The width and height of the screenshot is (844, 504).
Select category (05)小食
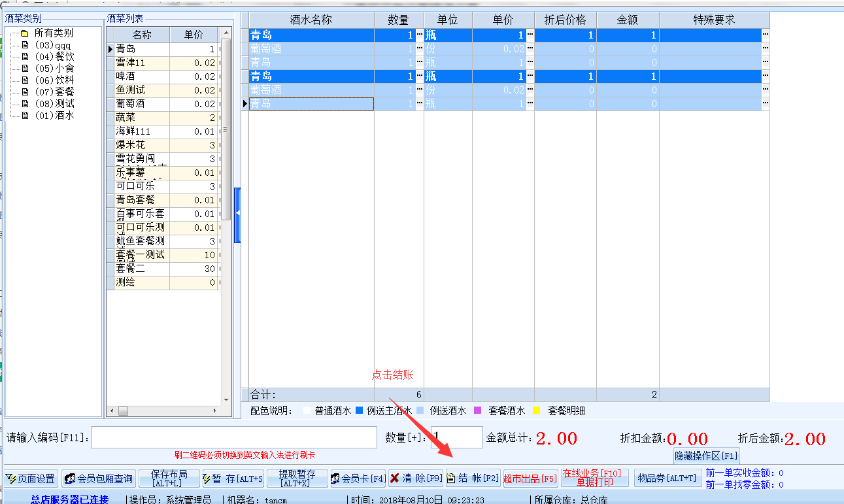[54, 68]
